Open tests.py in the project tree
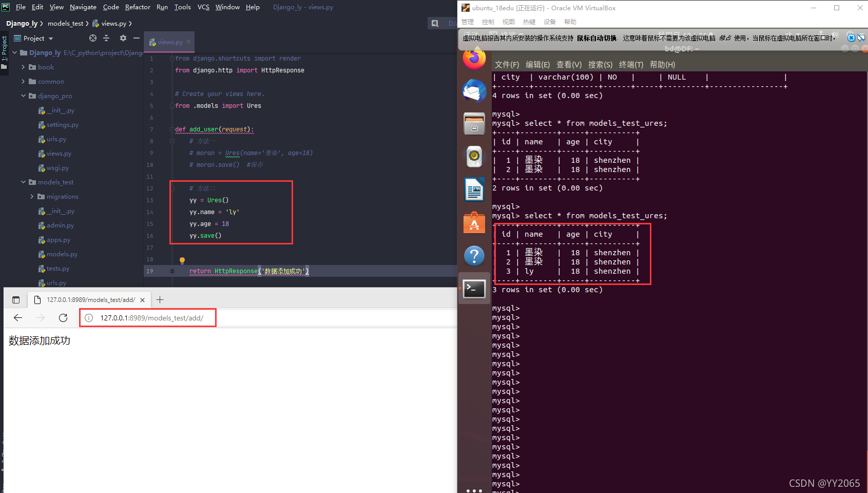 tap(54, 269)
